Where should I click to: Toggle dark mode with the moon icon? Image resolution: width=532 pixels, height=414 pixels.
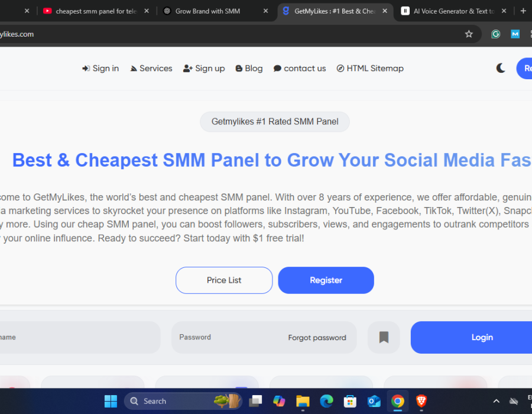501,68
